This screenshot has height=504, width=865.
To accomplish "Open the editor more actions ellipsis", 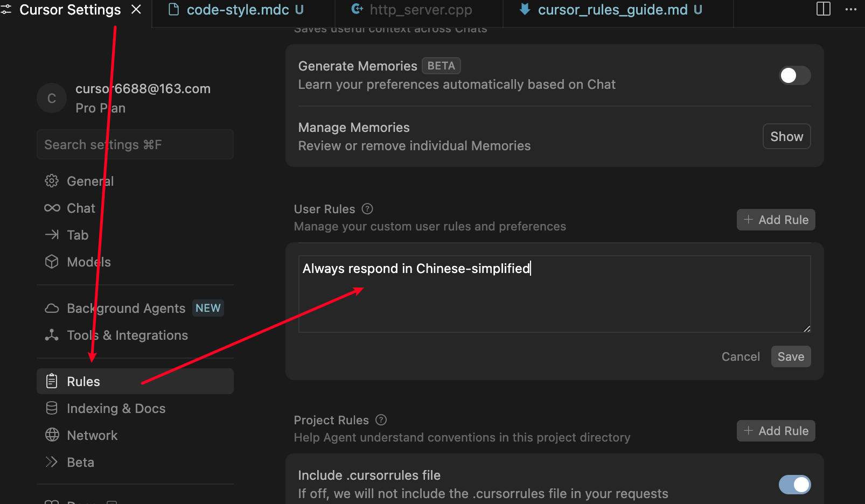I will 851,9.
